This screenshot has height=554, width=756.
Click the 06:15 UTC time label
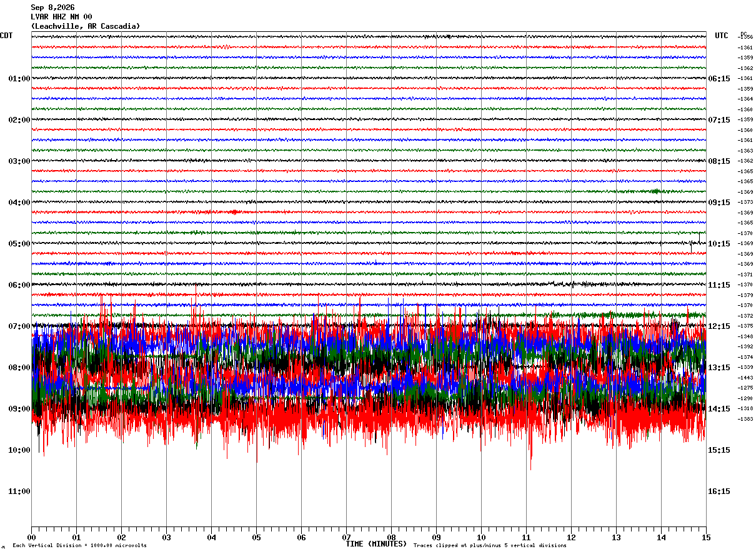719,79
